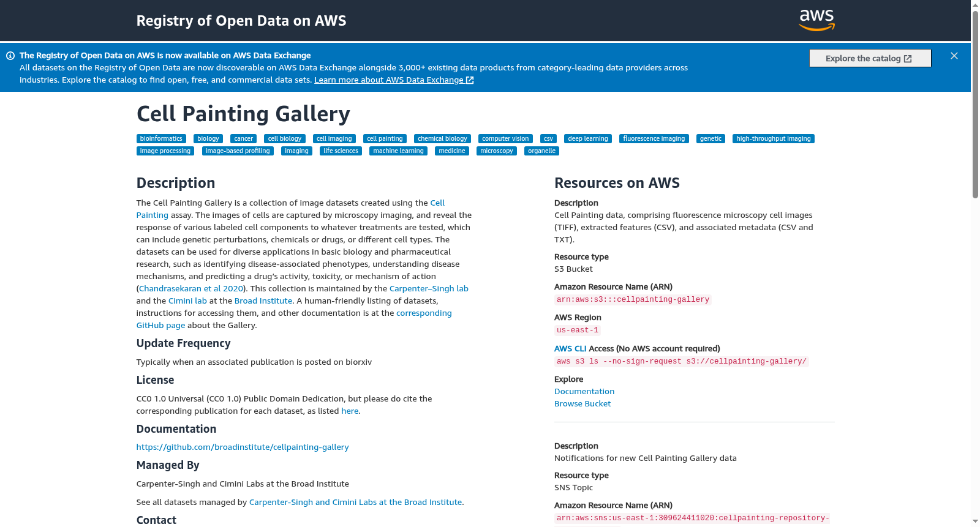Select the cell biology tag
The width and height of the screenshot is (980, 527).
point(285,139)
